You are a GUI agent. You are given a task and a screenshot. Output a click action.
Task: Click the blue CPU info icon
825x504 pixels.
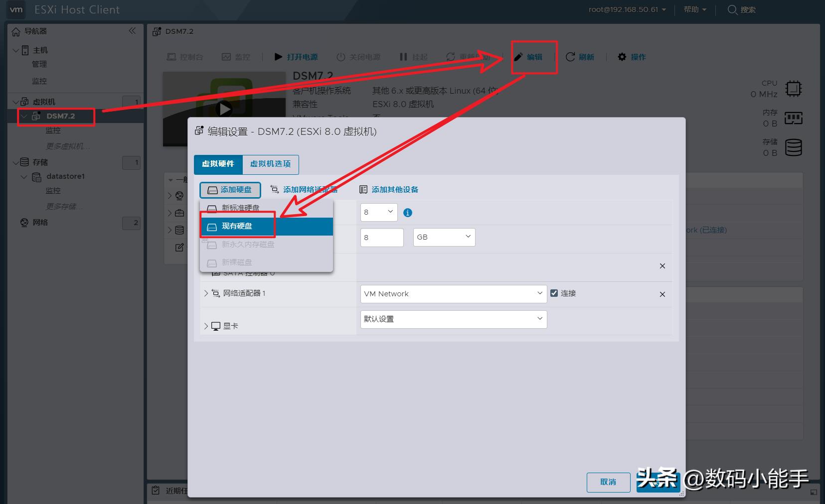tap(408, 213)
